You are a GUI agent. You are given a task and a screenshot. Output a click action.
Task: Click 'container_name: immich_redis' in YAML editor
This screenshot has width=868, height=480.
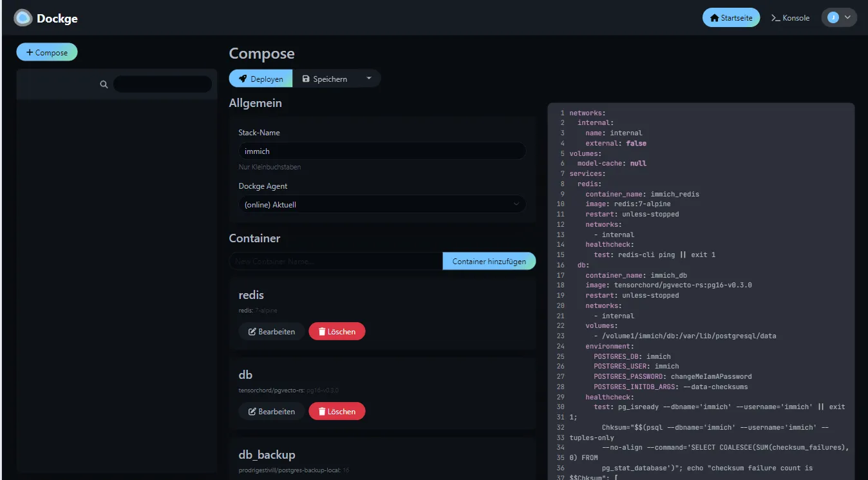point(642,194)
